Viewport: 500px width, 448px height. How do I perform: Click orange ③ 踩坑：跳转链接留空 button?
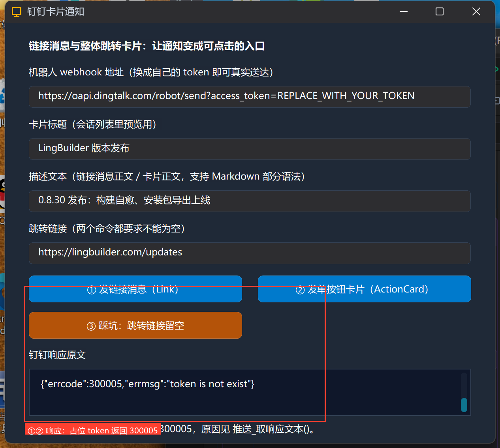(x=135, y=325)
